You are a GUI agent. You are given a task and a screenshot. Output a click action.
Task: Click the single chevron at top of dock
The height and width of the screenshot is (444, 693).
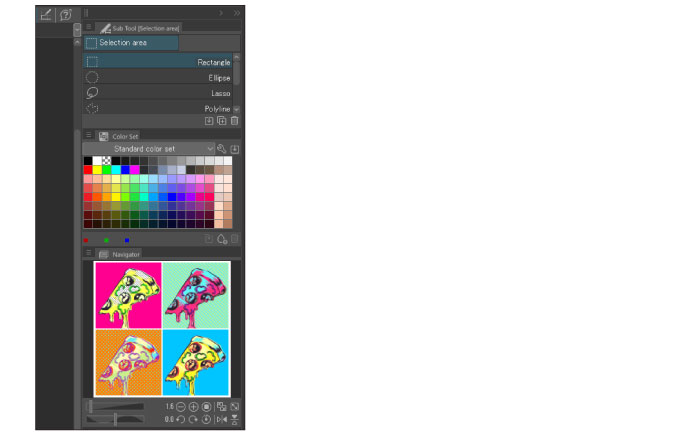click(x=221, y=13)
